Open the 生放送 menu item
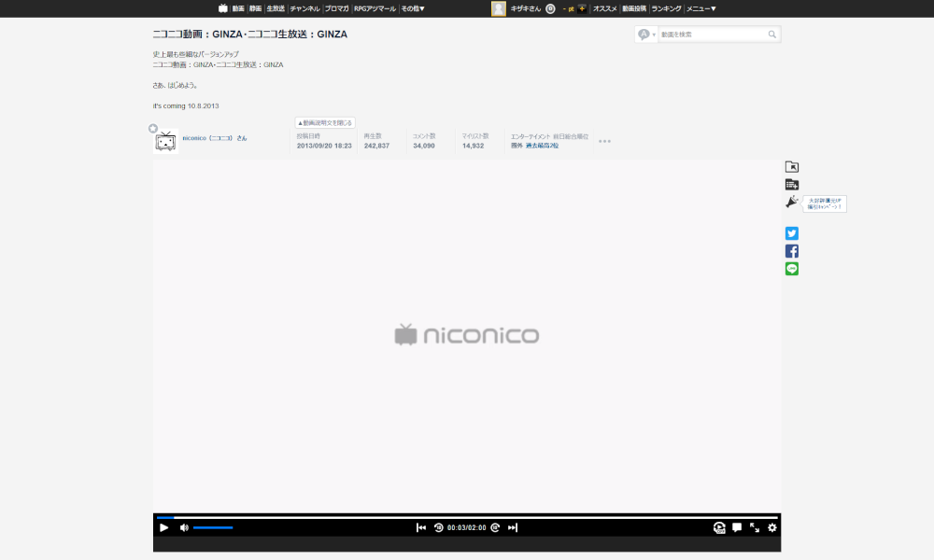Screen dimensions: 934x560 point(276,8)
